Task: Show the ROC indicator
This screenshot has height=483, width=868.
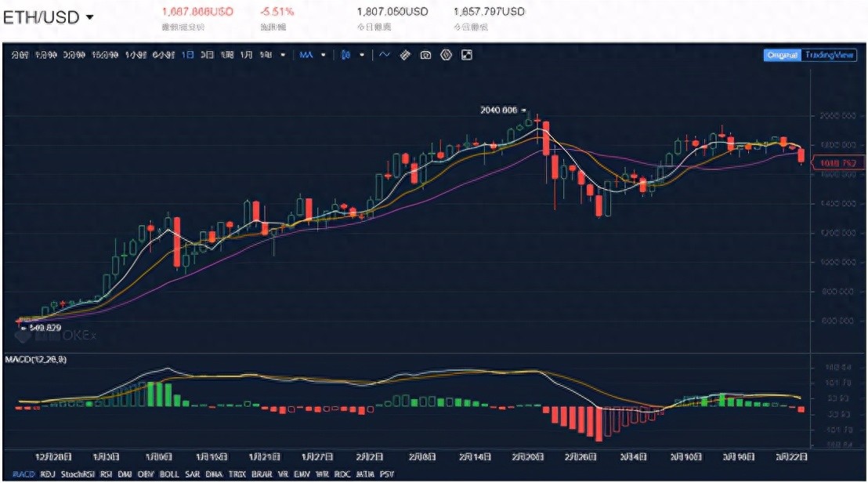Action: click(x=342, y=474)
